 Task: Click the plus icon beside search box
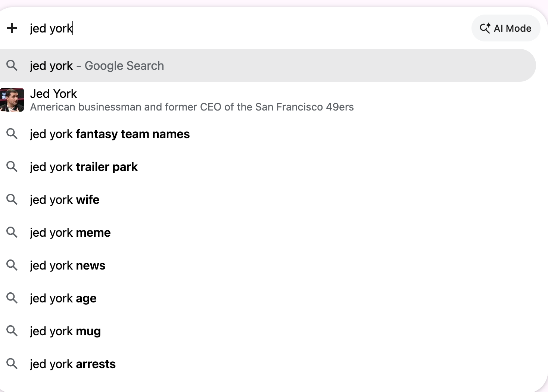(x=12, y=28)
